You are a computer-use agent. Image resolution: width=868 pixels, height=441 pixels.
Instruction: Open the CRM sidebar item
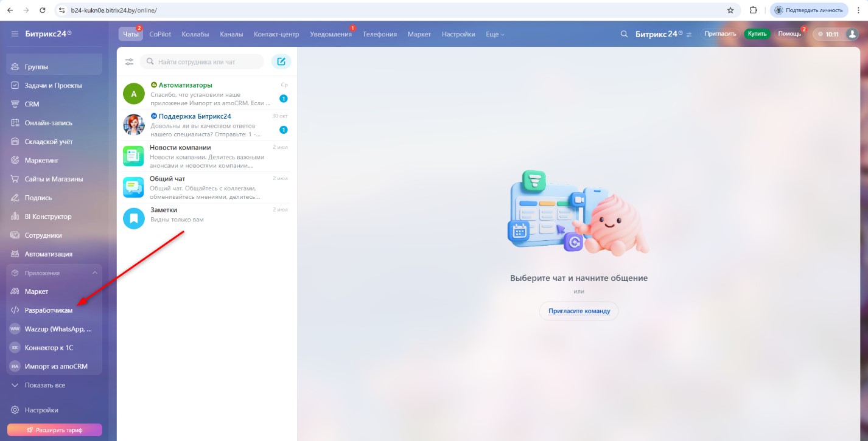pos(32,104)
